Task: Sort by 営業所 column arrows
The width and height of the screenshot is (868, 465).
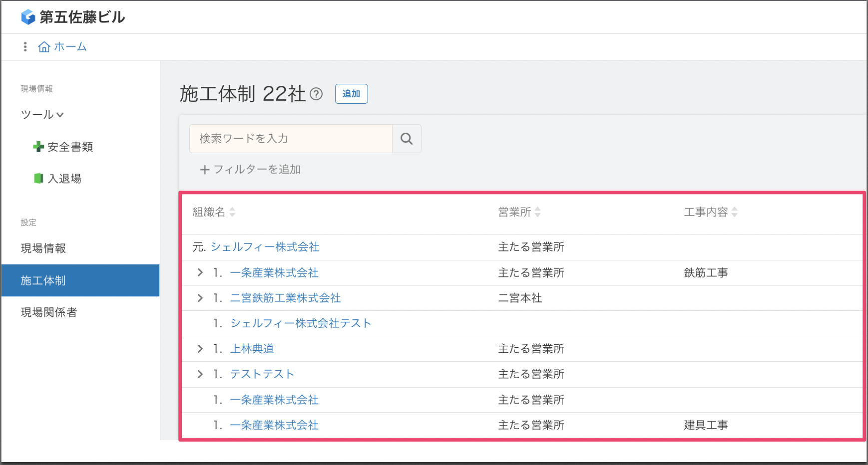Action: (x=537, y=212)
